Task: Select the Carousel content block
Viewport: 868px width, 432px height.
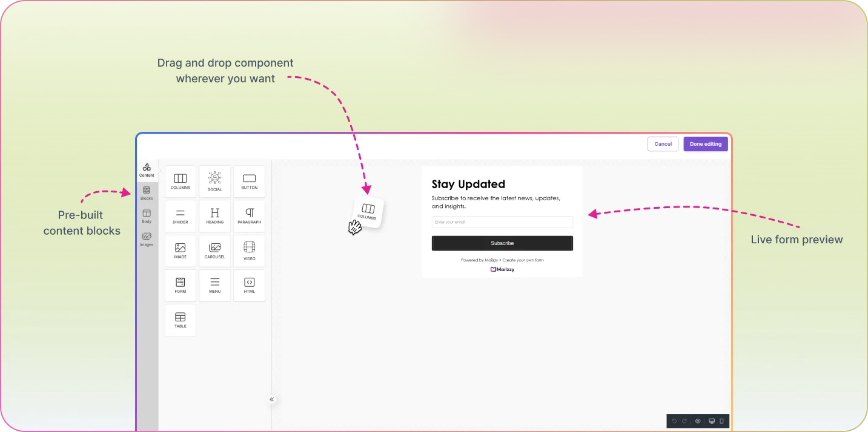Action: 215,251
